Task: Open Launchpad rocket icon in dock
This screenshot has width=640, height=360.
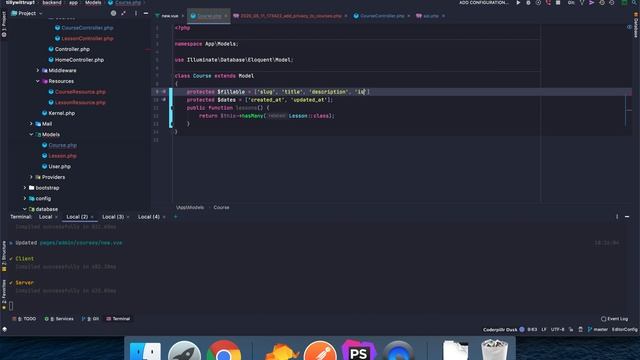Action: [184, 351]
